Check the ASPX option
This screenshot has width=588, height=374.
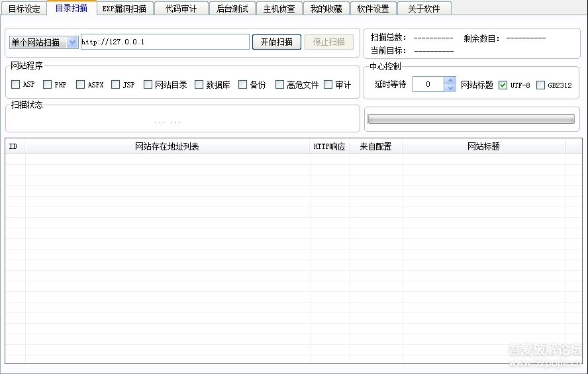click(80, 84)
